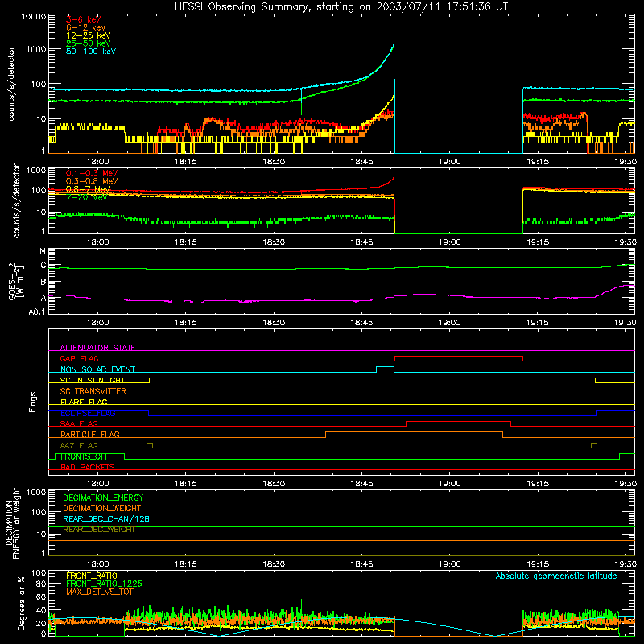Select the '3-6 keV' legend label
This screenshot has height=644, width=644.
click(84, 19)
